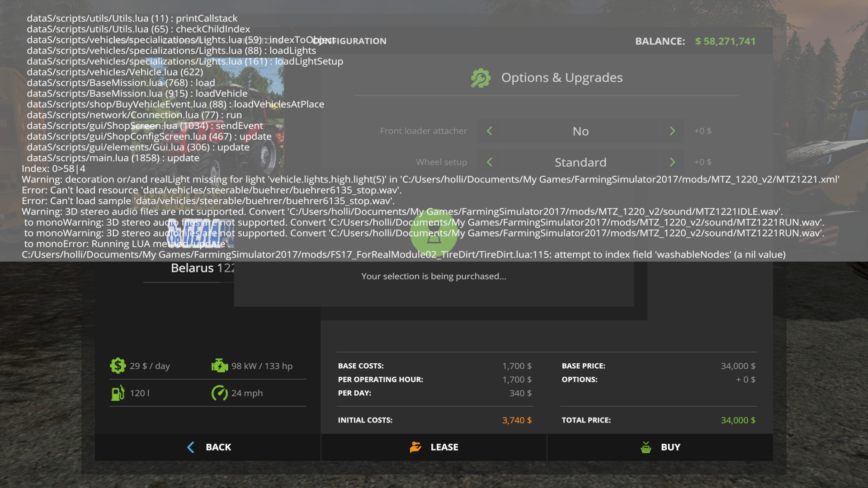868x488 pixels.
Task: Click the 'Options & Upgrades' heading
Action: pyautogui.click(x=562, y=78)
